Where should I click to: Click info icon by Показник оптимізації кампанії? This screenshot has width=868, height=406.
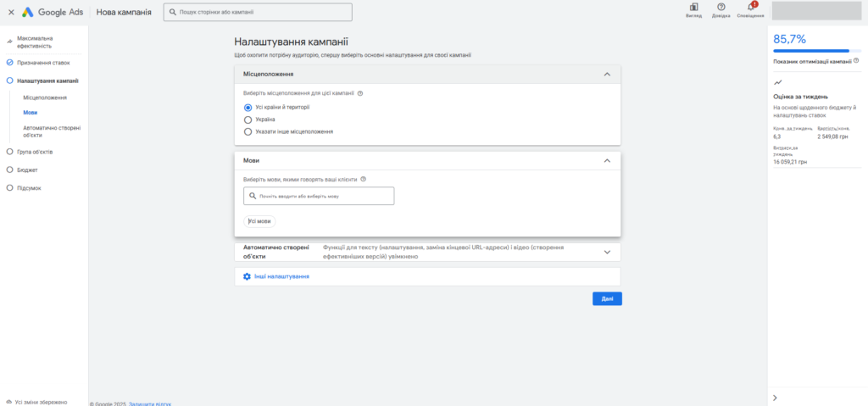pos(856,61)
